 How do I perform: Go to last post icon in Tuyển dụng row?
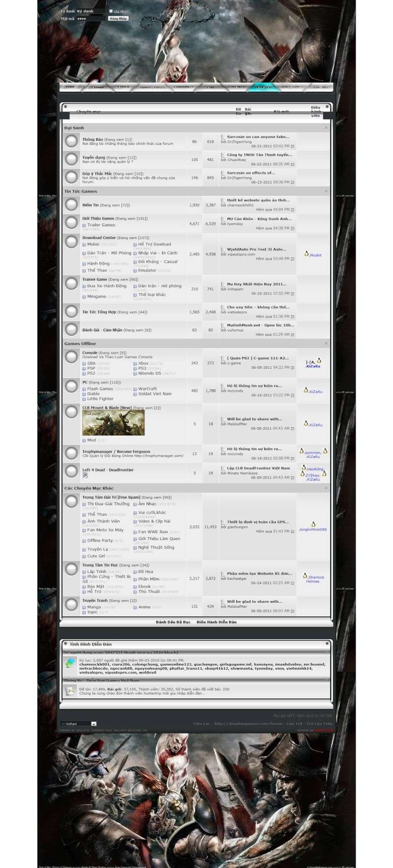(293, 164)
